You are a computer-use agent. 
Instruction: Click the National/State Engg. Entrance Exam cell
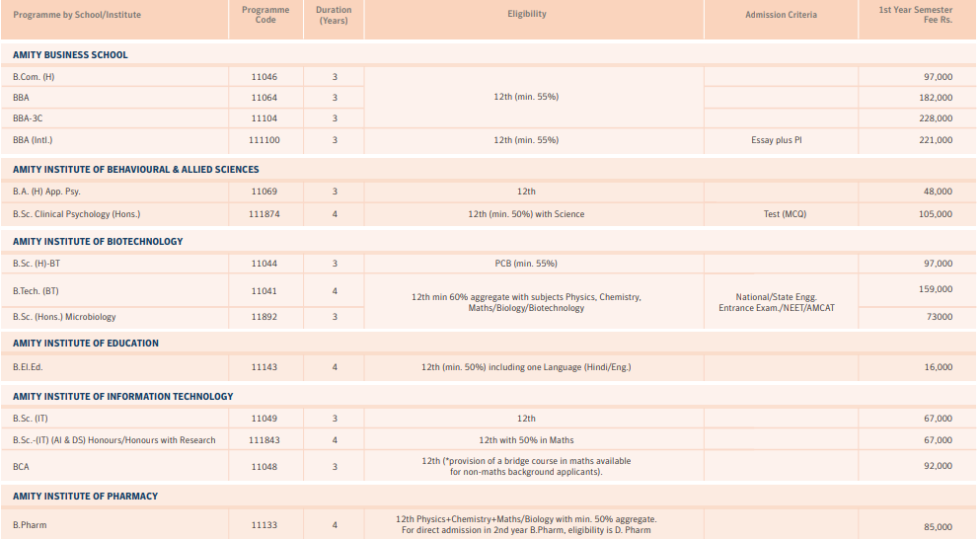pyautogui.click(x=776, y=303)
